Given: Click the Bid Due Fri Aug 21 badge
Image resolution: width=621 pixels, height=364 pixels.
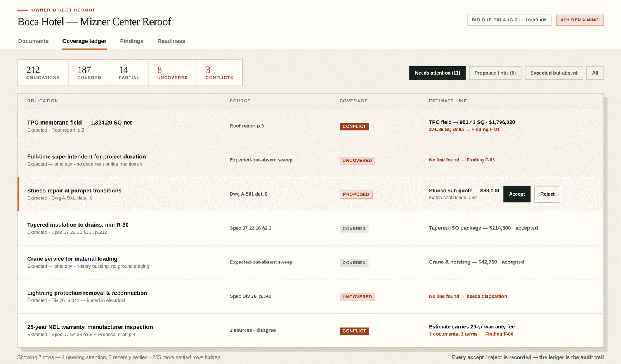Looking at the screenshot, I should pyautogui.click(x=509, y=20).
